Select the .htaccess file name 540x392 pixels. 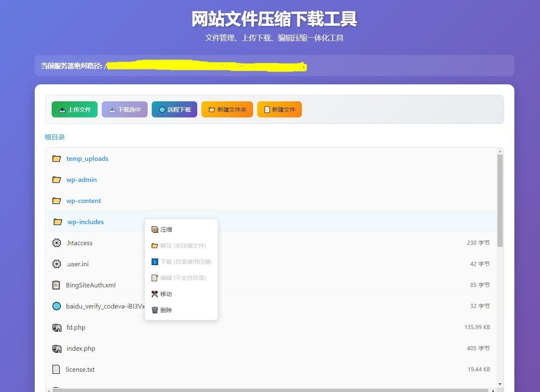coord(79,243)
